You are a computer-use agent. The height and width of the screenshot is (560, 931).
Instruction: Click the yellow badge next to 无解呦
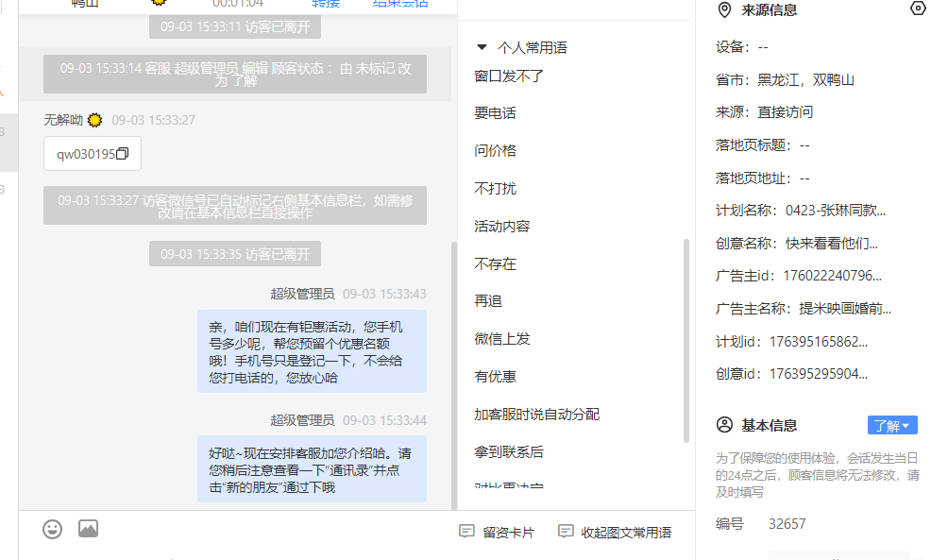pyautogui.click(x=94, y=120)
